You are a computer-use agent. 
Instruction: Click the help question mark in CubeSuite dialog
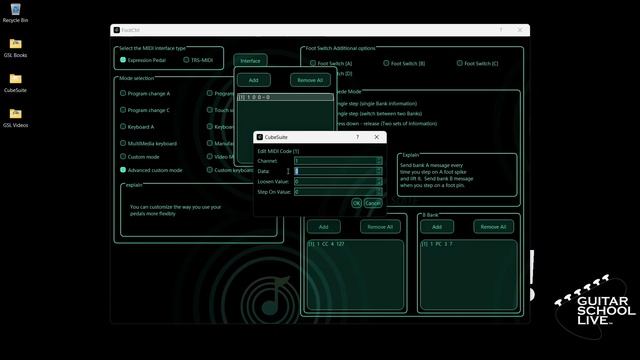point(358,137)
